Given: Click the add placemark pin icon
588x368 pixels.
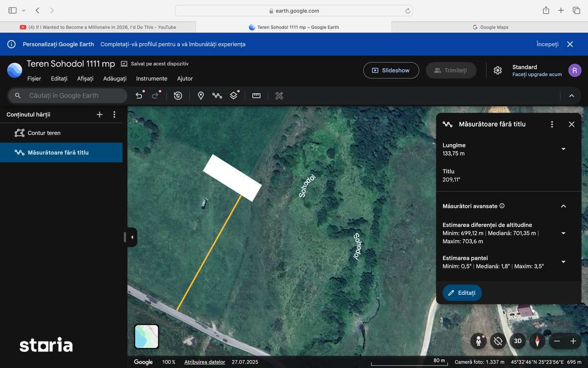Looking at the screenshot, I should tap(200, 96).
